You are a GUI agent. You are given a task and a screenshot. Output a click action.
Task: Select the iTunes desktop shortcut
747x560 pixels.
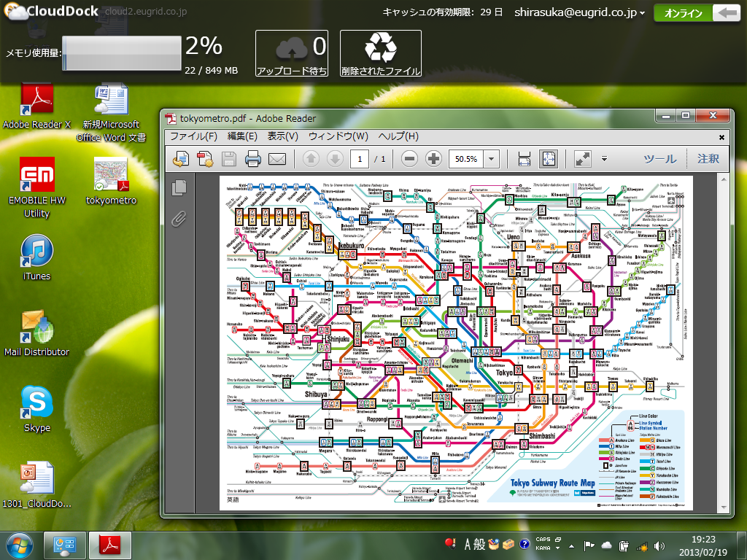click(x=36, y=257)
